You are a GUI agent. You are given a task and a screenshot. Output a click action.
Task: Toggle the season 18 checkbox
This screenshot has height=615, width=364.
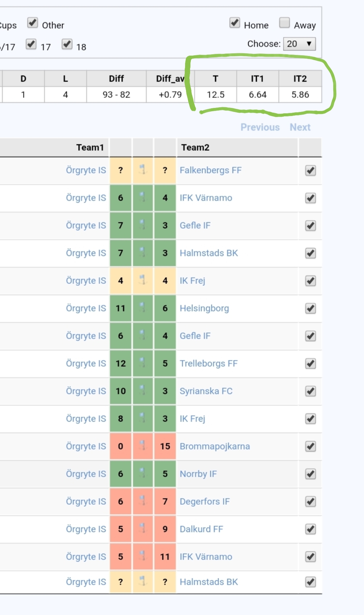point(67,44)
